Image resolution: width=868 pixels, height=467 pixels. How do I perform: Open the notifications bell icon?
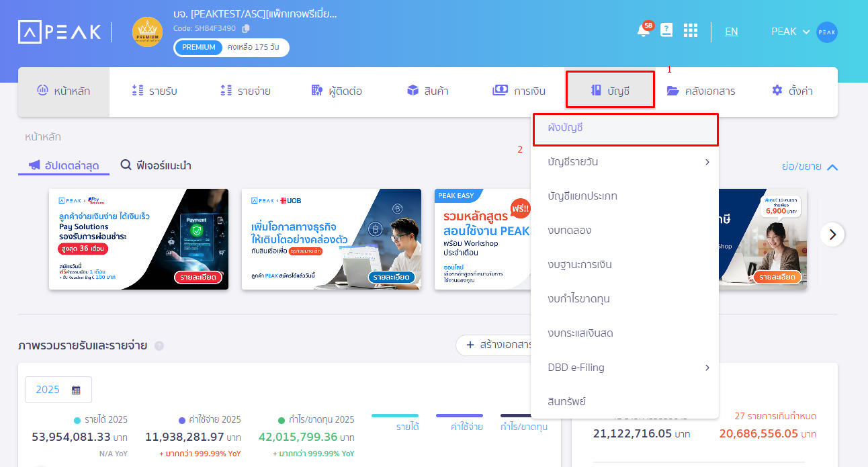tap(643, 31)
